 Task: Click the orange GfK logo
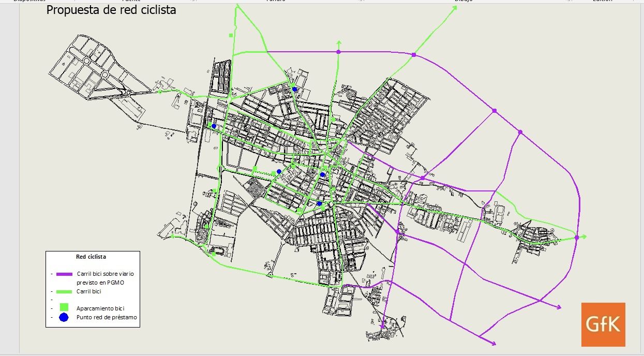pyautogui.click(x=603, y=324)
